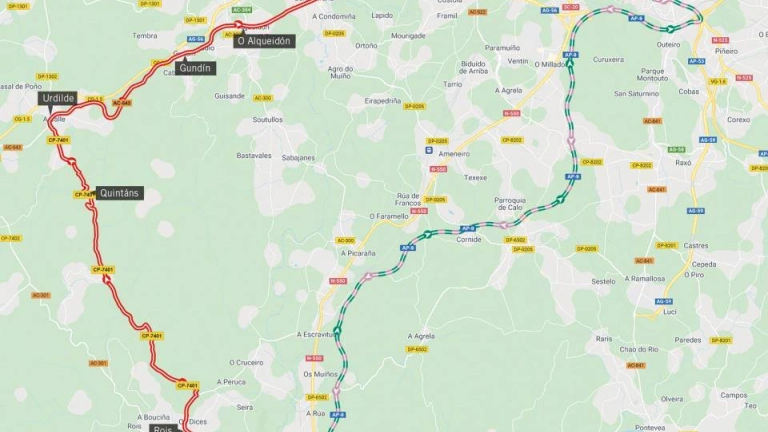The image size is (768, 432).
Task: Click the Parroquia de Calo label
Action: point(510,204)
